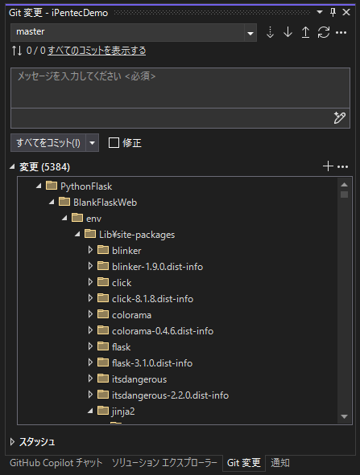Stage all changes with the plus icon
This screenshot has height=475, width=360.
coord(328,166)
